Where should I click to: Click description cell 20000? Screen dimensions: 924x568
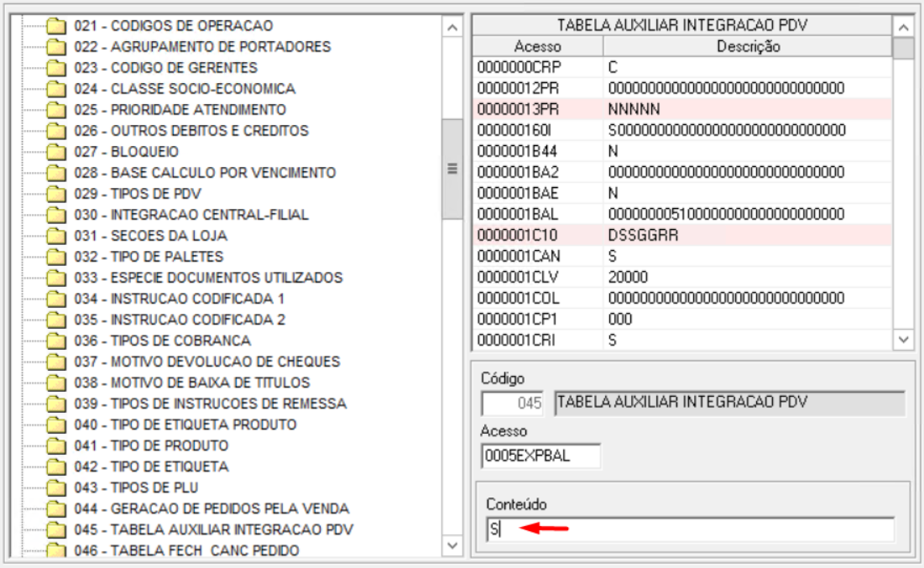pos(748,277)
